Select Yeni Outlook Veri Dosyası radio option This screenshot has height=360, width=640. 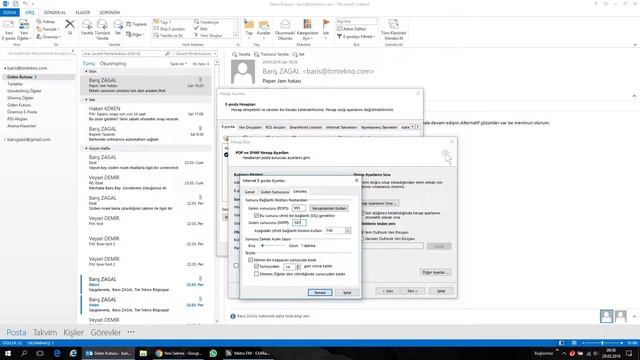pyautogui.click(x=362, y=232)
